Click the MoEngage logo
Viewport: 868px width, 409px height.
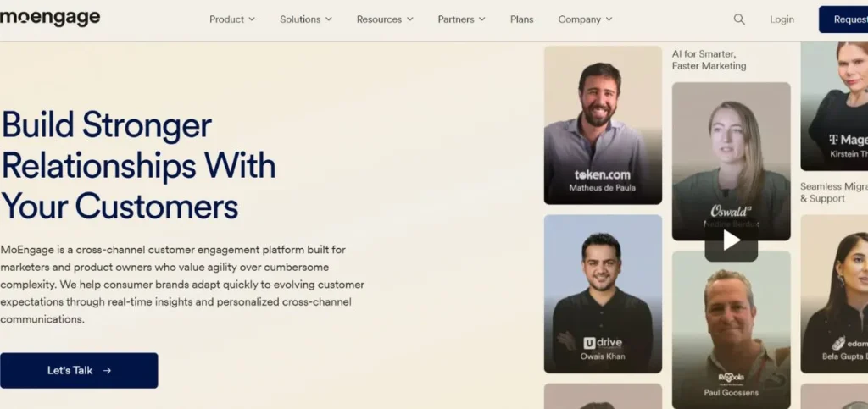(x=50, y=19)
